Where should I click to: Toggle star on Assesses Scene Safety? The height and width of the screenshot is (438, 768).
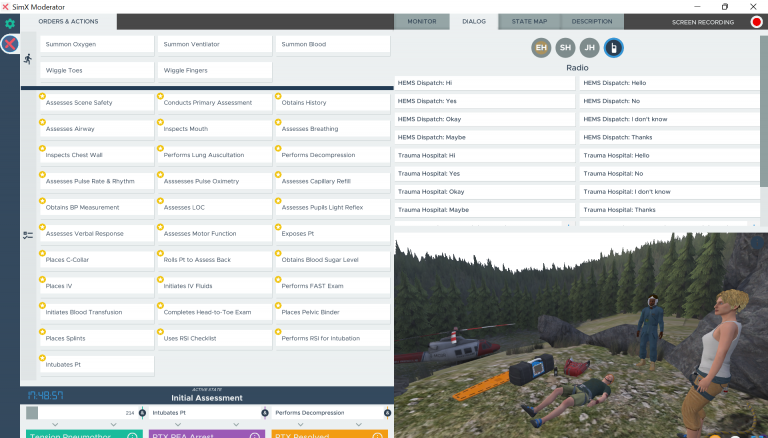(43, 96)
